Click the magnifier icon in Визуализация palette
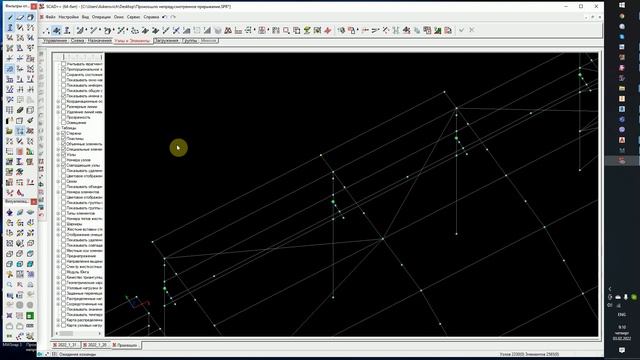 click(x=9, y=284)
